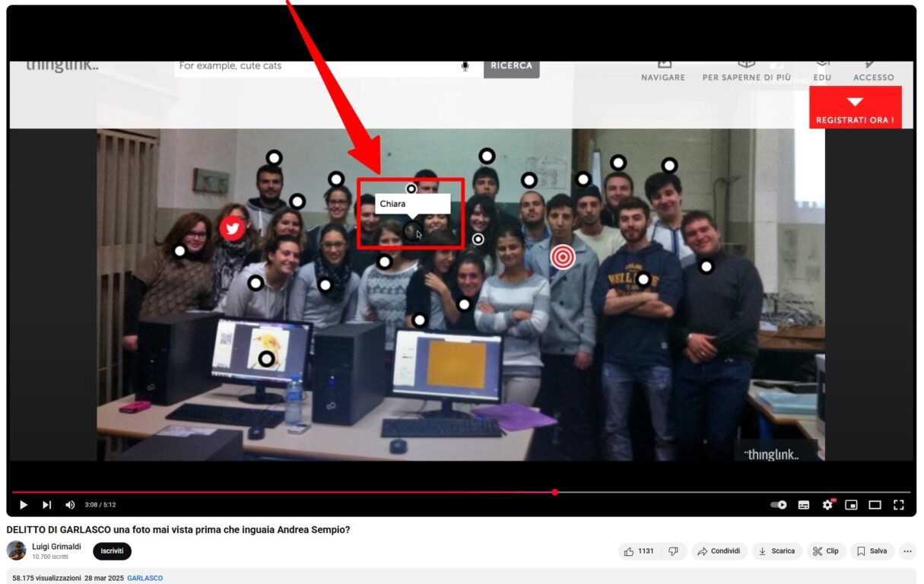924x584 pixels.
Task: Open the GARLASCO hashtag link
Action: click(x=144, y=579)
